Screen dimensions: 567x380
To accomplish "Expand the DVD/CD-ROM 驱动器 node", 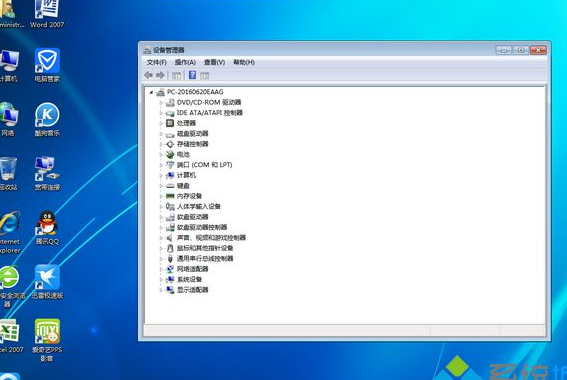I will pos(161,103).
